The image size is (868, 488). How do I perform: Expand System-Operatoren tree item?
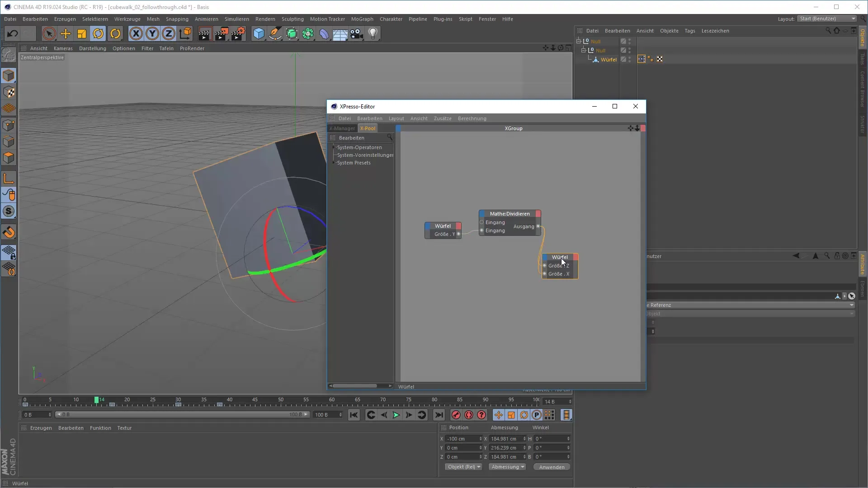[x=335, y=147]
